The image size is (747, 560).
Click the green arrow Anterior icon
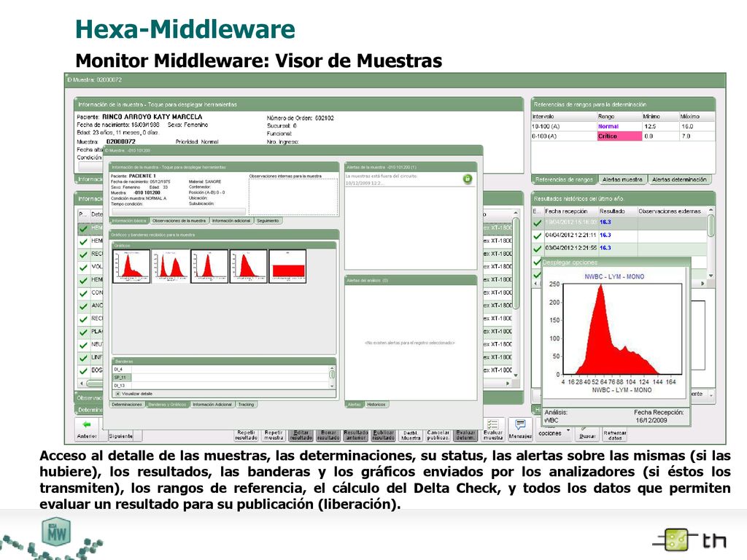click(x=86, y=424)
